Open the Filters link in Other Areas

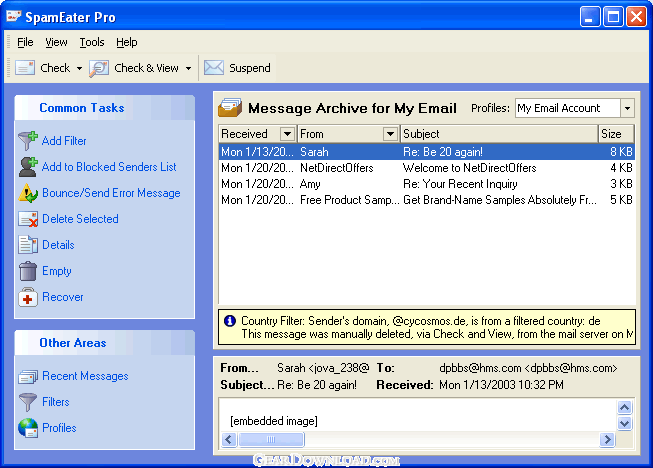coord(56,402)
